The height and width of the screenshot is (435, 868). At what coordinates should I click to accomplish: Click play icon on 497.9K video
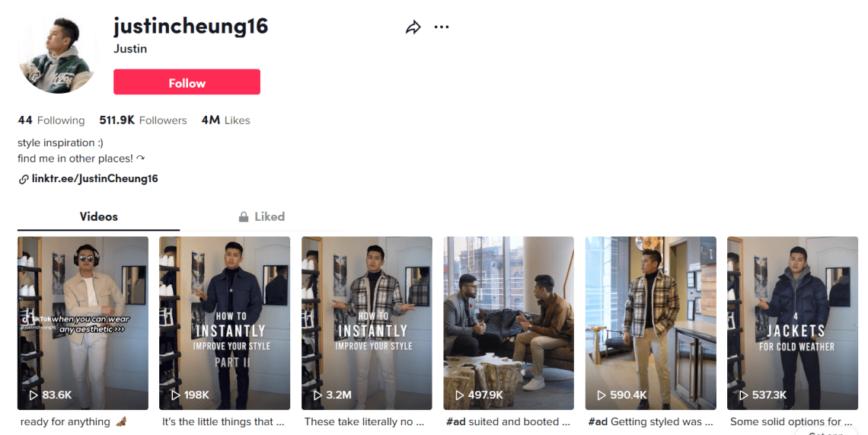tap(459, 395)
